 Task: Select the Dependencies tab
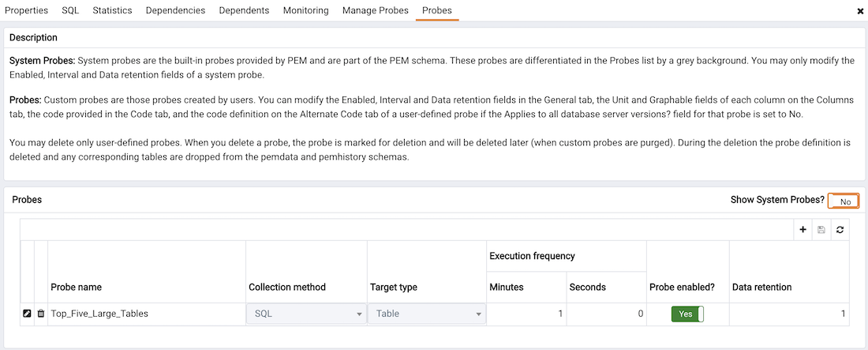175,10
